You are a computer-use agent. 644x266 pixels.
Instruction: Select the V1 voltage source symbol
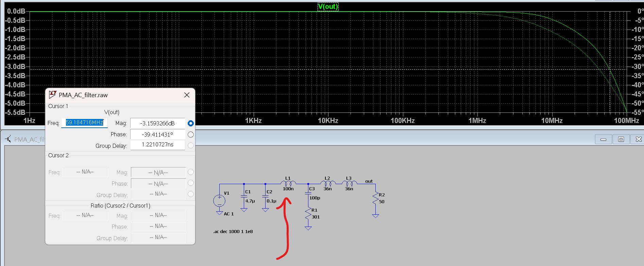point(219,200)
